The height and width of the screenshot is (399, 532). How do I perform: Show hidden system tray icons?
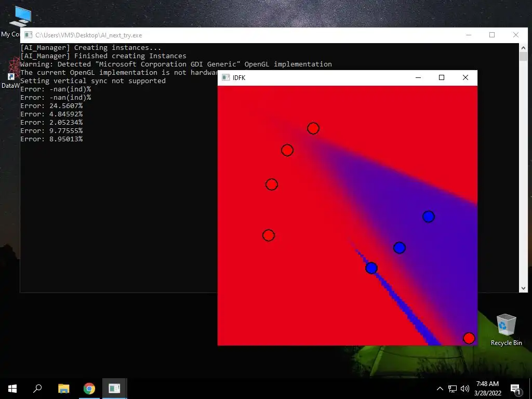(x=440, y=389)
